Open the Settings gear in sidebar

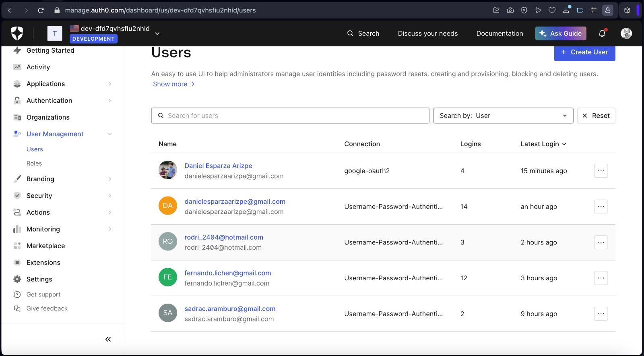tap(39, 279)
